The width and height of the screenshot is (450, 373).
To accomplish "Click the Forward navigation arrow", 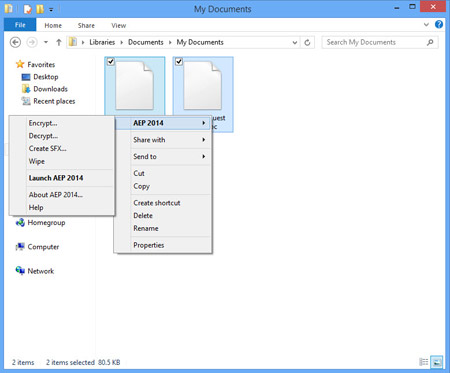I will (32, 42).
